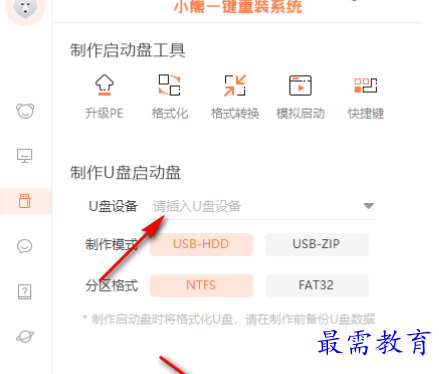Expand the U盘设备 dropdown arrow

368,206
